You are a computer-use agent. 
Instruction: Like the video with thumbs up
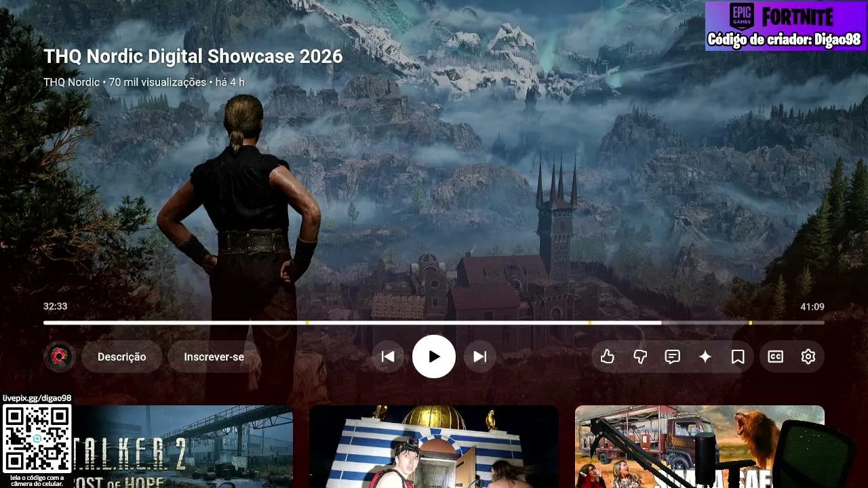click(x=608, y=357)
